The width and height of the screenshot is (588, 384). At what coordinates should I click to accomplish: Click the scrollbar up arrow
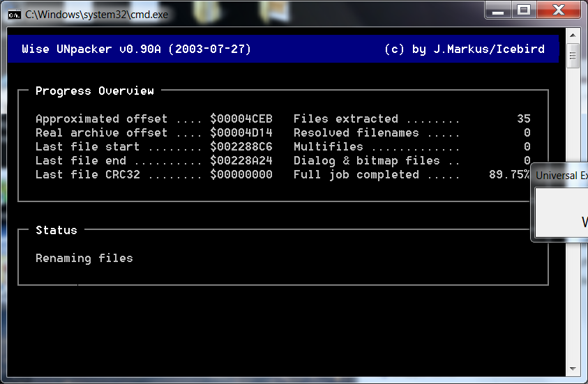[x=573, y=36]
